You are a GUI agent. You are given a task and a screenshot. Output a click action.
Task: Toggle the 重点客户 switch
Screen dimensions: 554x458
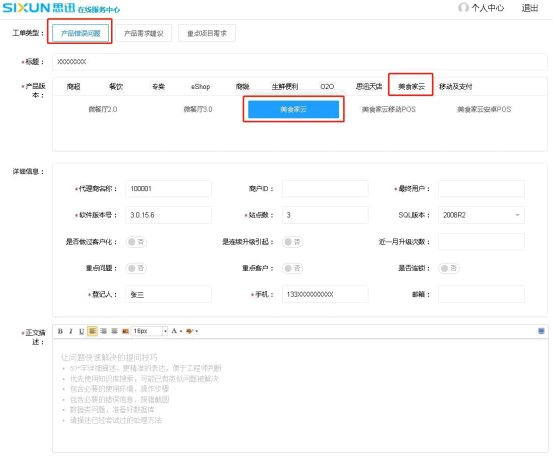293,268
